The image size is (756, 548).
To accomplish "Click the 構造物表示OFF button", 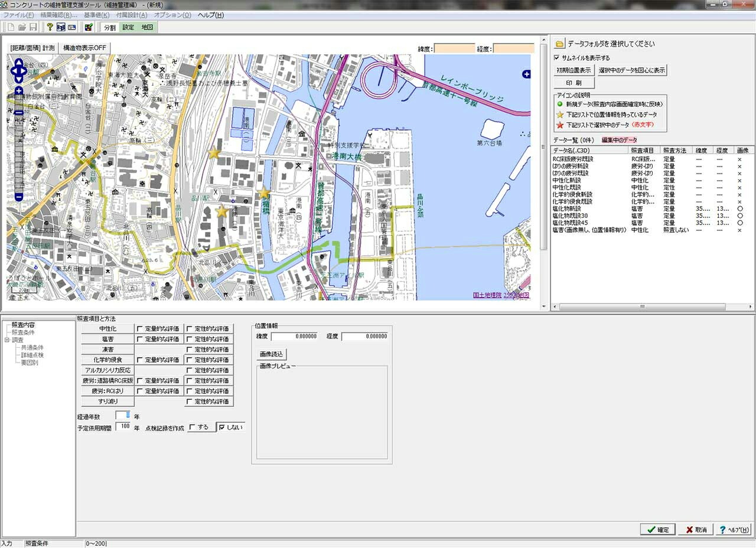I will [85, 48].
